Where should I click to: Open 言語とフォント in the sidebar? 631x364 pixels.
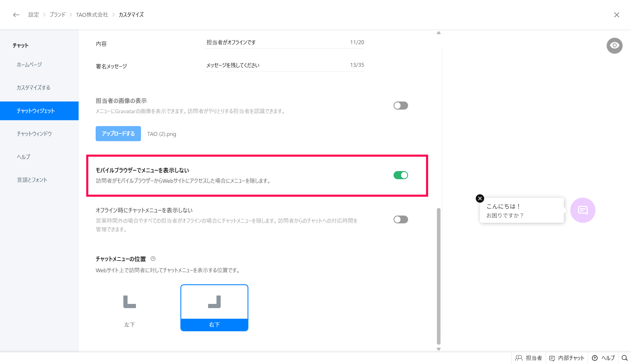tap(32, 180)
